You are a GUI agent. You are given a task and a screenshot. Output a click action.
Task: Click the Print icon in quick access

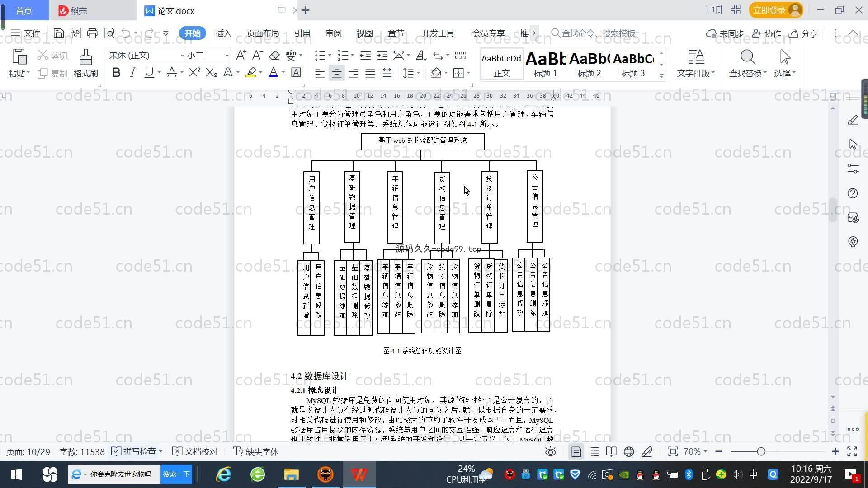pyautogui.click(x=92, y=33)
